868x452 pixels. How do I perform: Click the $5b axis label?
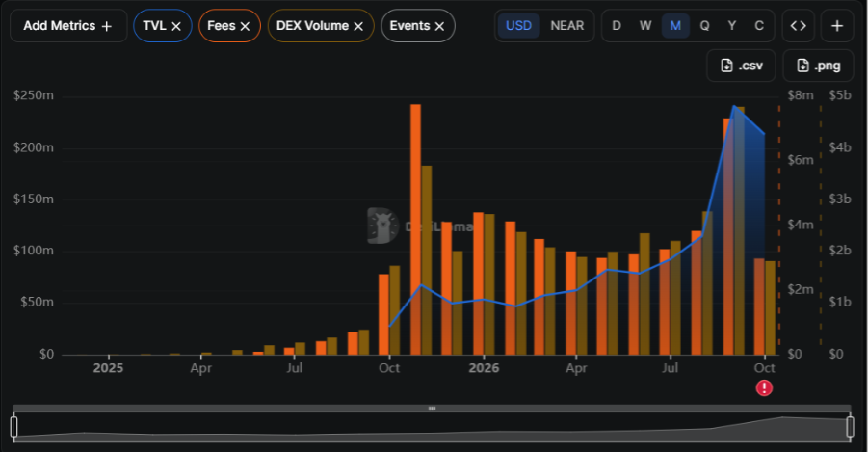840,95
